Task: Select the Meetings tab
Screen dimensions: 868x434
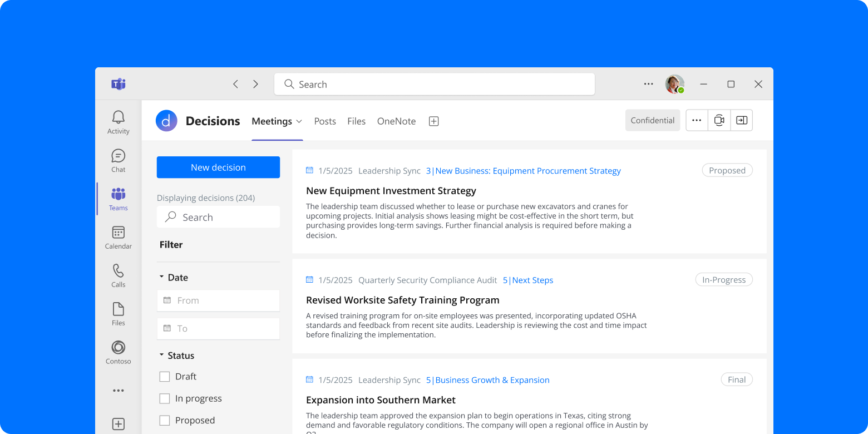Action: pyautogui.click(x=272, y=121)
